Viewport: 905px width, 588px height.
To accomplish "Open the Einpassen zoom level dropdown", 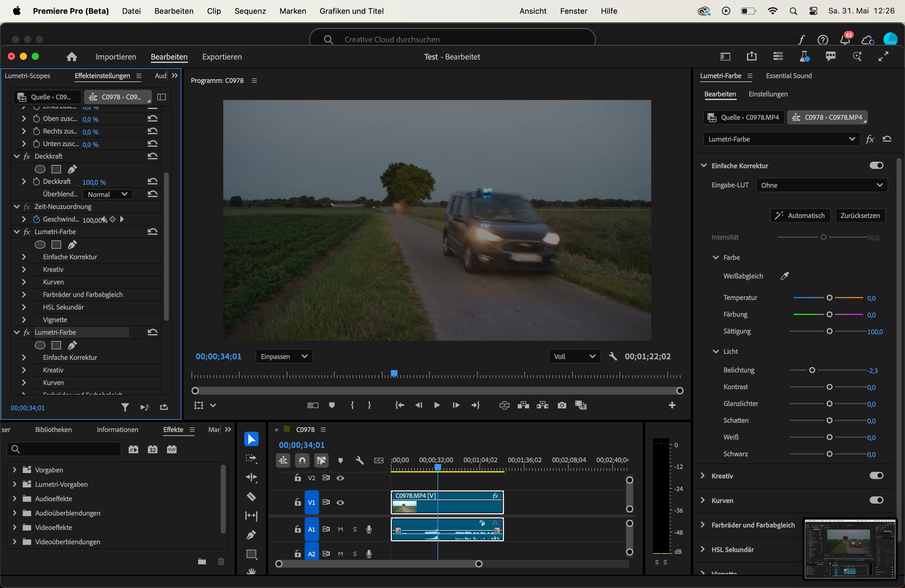I will point(284,356).
